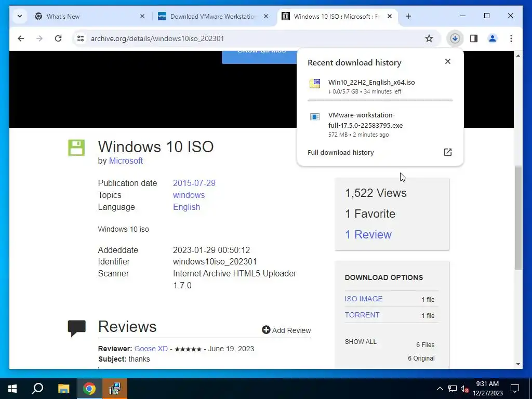
Task: View site information icon in address bar
Action: click(x=81, y=38)
